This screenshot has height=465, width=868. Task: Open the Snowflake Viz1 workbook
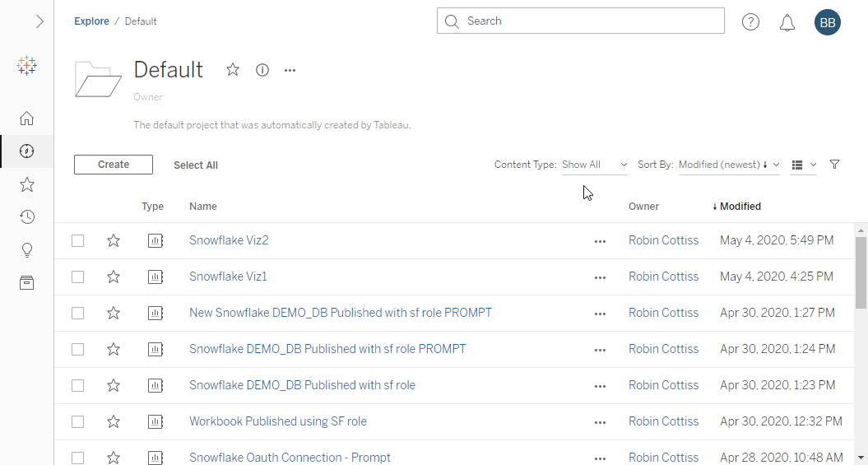point(228,277)
